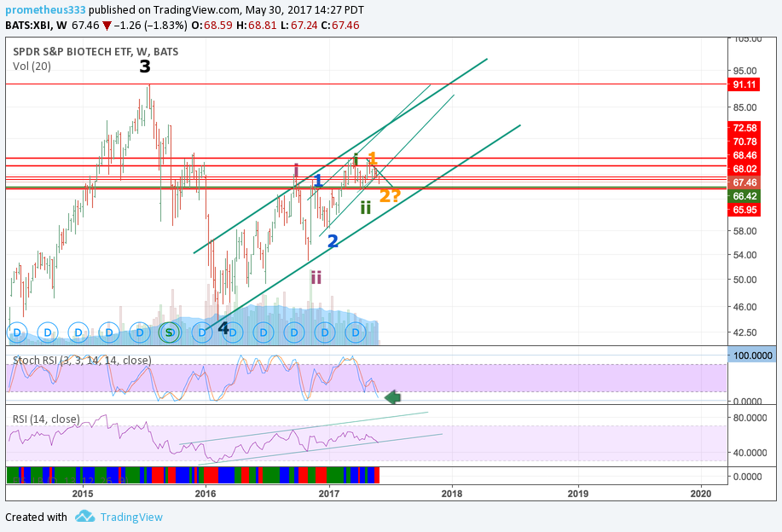Click the SPDR S&P BIOTECH ETF chart title
This screenshot has height=532, width=782.
tap(96, 51)
